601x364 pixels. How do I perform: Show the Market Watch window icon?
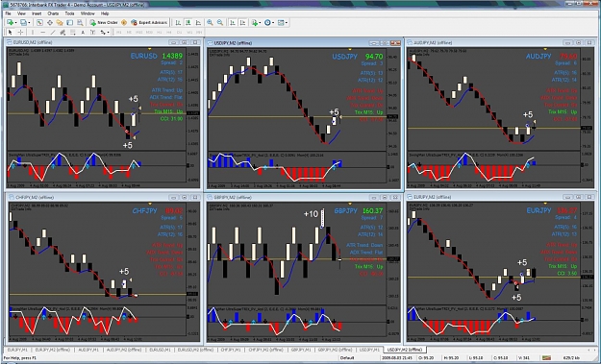39,23
